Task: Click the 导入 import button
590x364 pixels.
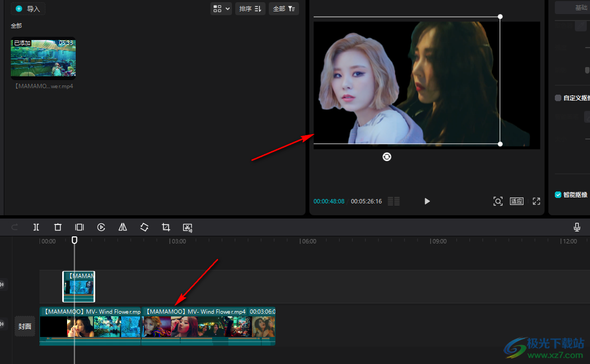Action: click(28, 9)
